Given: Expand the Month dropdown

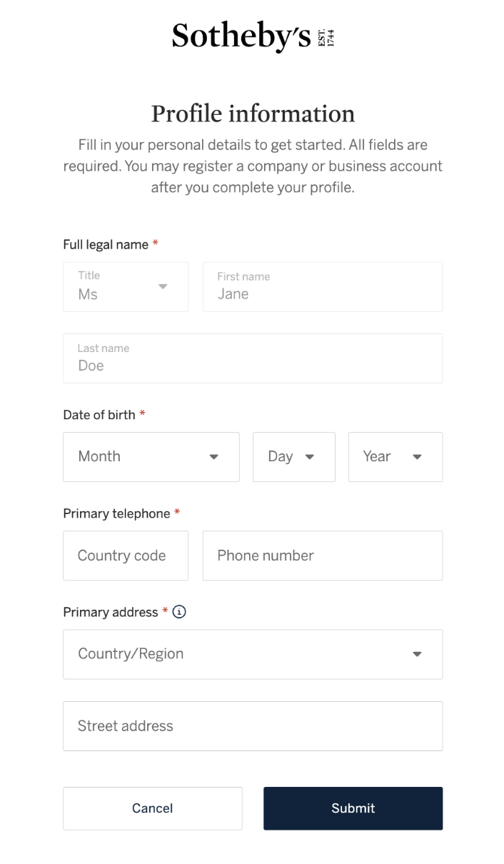Looking at the screenshot, I should tap(151, 457).
